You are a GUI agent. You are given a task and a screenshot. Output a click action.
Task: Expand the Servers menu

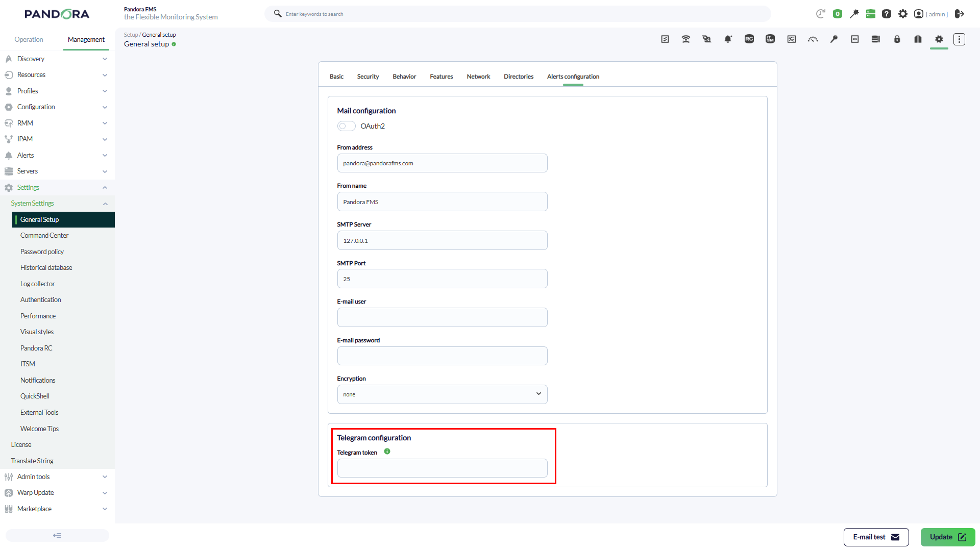[x=57, y=171]
